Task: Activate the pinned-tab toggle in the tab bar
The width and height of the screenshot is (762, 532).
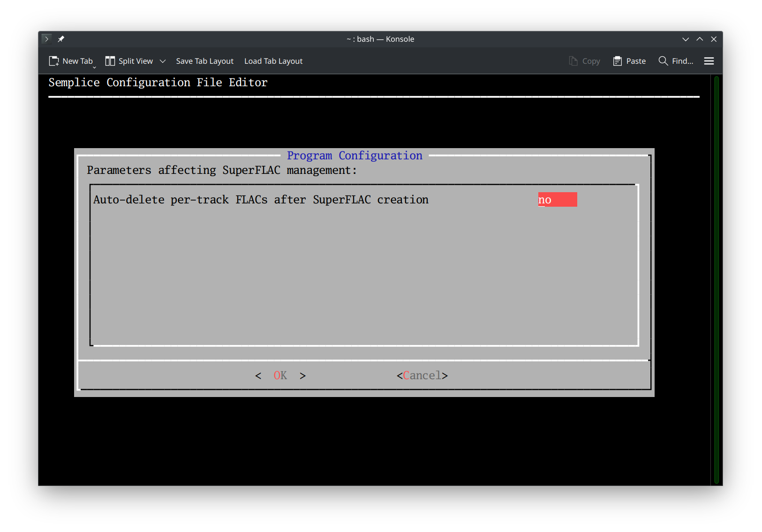Action: 61,39
